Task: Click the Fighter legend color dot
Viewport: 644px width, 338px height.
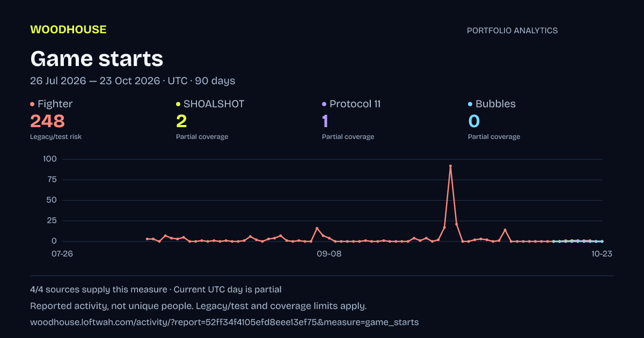Action: point(32,104)
